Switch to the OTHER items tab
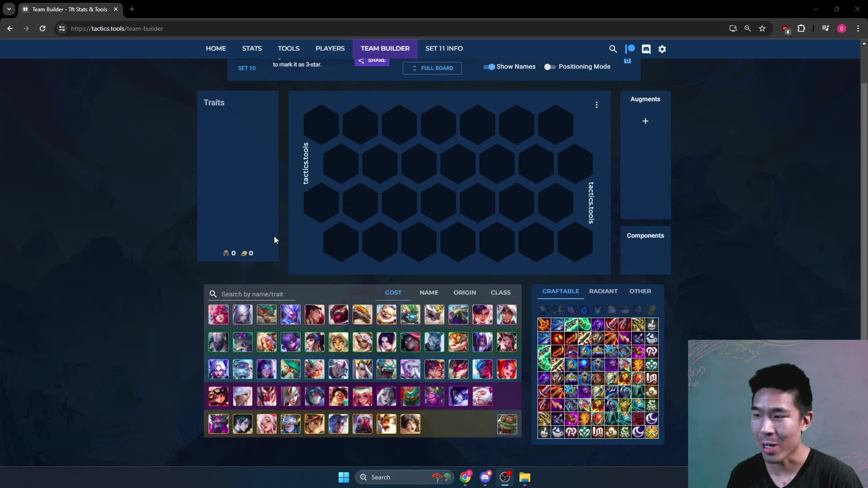Image resolution: width=868 pixels, height=488 pixels. coord(640,291)
